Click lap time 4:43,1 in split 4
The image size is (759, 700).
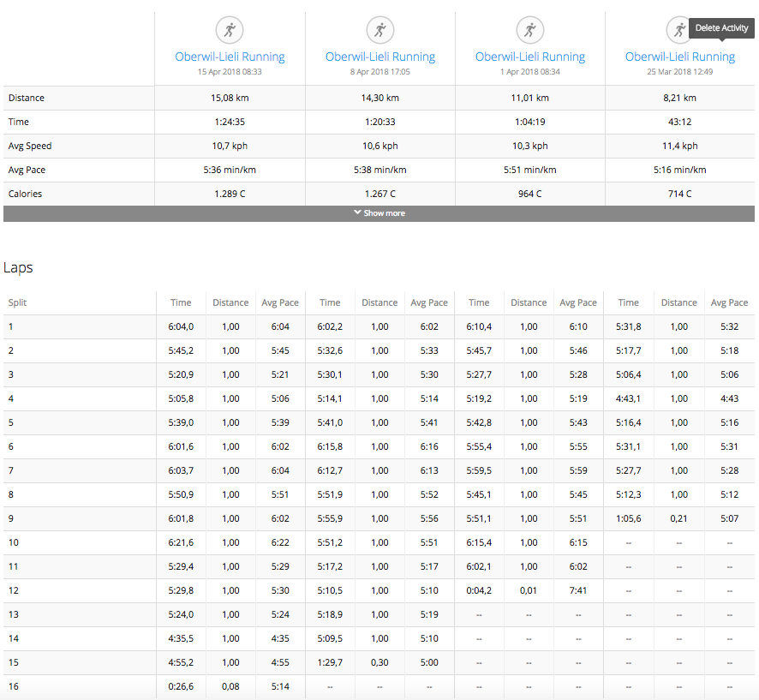(x=628, y=398)
